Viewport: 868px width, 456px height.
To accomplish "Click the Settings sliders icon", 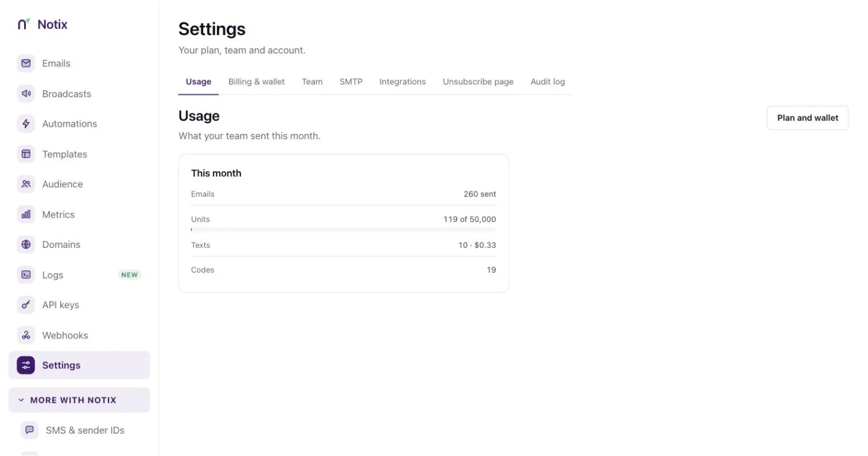I will coord(26,365).
